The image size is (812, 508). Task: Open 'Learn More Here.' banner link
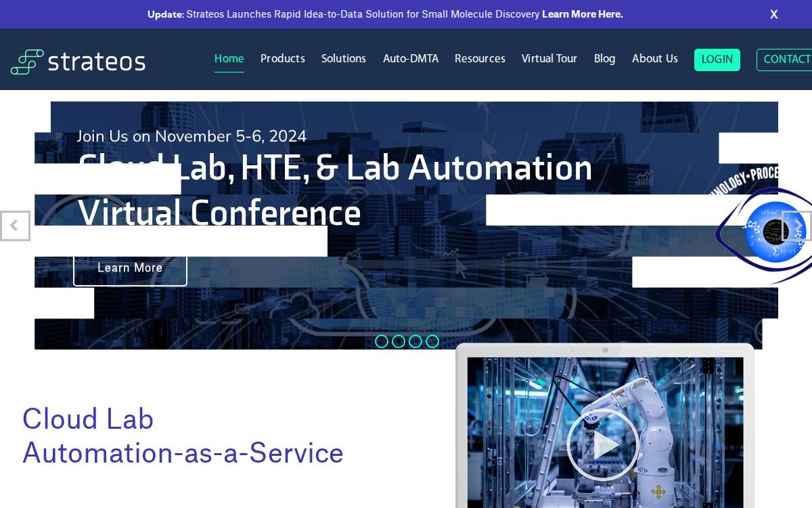click(583, 14)
